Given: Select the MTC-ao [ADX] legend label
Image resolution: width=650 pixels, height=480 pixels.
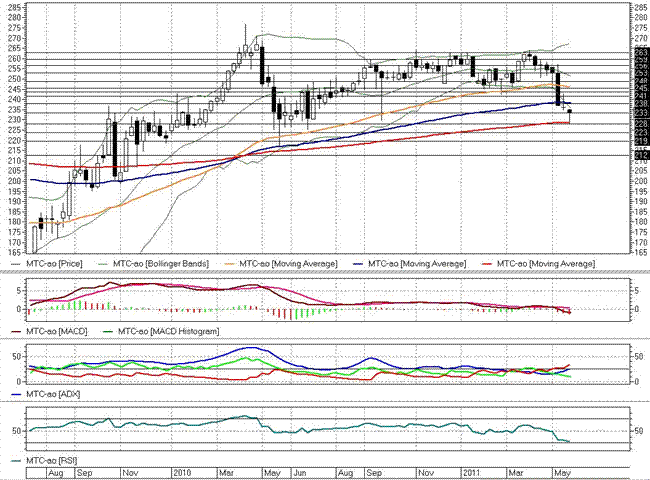Looking at the screenshot, I should [53, 394].
